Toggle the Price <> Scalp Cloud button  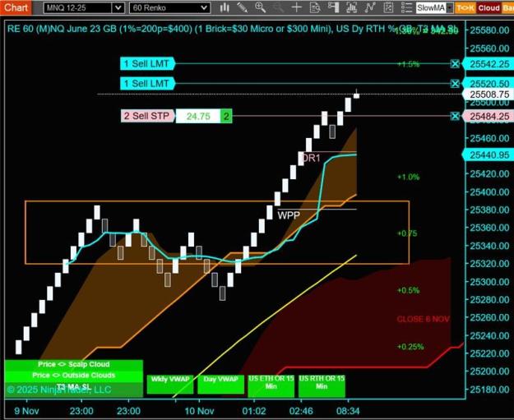point(74,364)
